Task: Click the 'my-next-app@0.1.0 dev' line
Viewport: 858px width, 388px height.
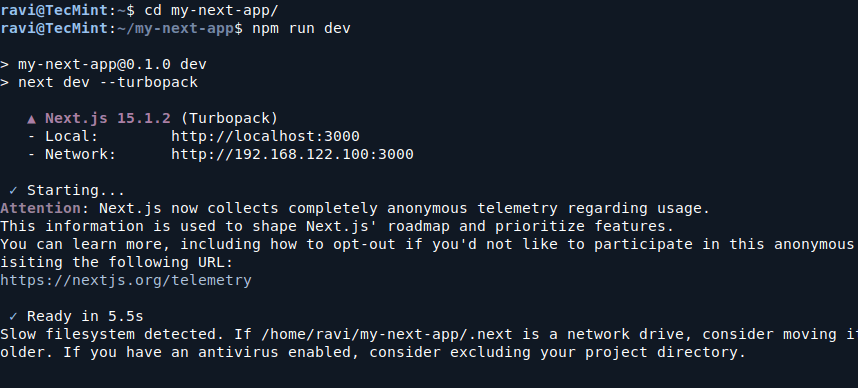Action: pyautogui.click(x=112, y=64)
